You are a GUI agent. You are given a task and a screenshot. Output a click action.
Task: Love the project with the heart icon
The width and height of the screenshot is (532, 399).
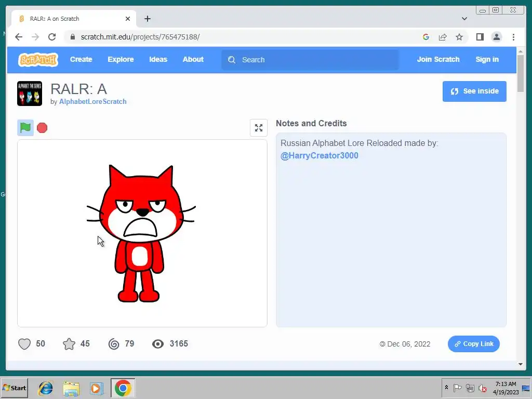24,344
